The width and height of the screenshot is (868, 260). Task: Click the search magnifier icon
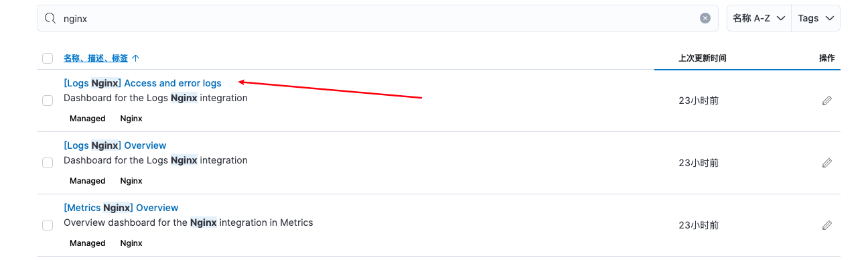50,19
